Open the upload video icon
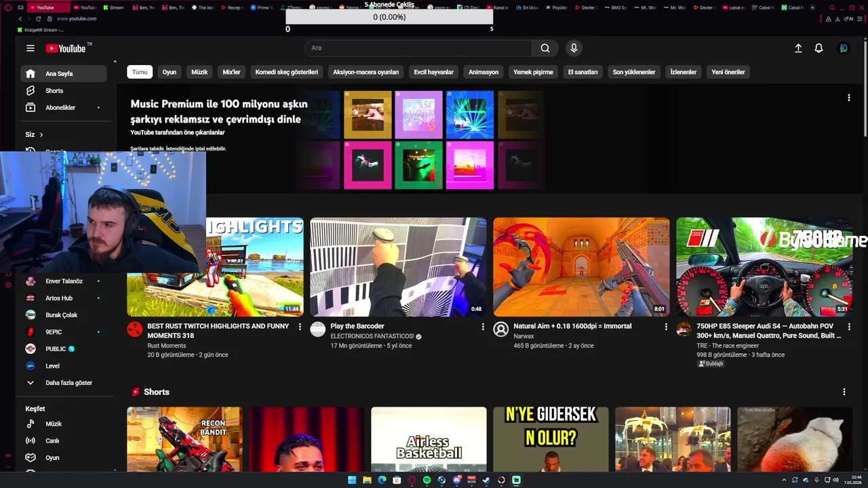 (x=798, y=48)
